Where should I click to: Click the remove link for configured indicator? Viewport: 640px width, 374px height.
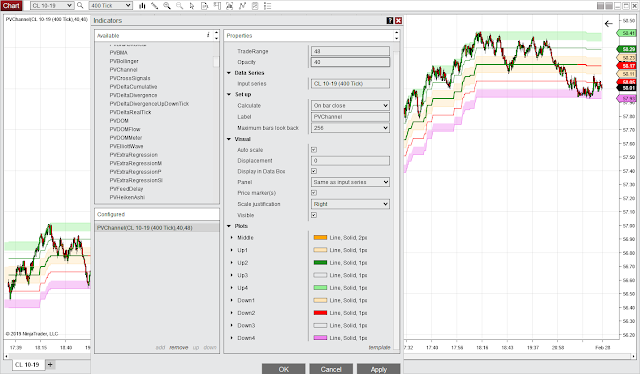point(179,347)
